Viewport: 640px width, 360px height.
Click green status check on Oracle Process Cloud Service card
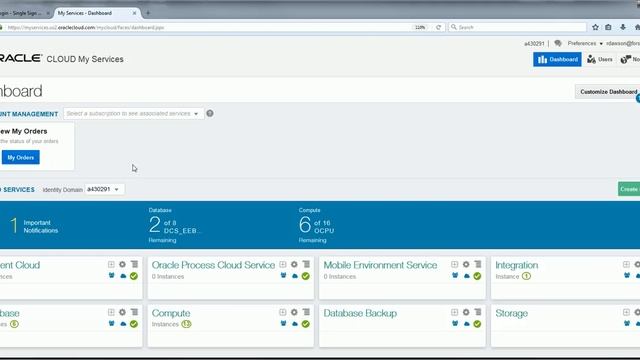point(306,276)
